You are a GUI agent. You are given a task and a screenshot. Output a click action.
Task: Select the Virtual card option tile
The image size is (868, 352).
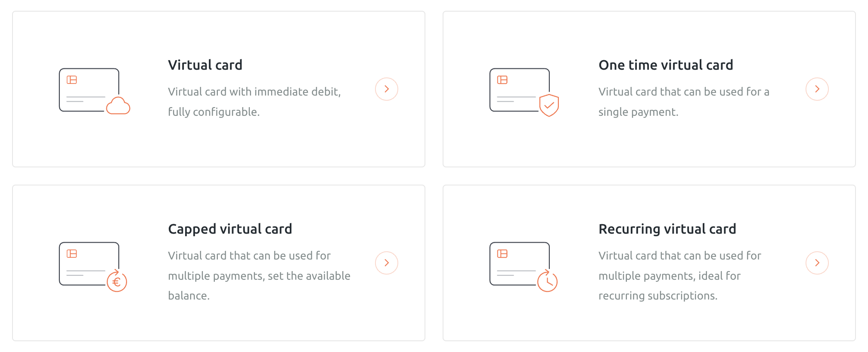[x=218, y=89]
